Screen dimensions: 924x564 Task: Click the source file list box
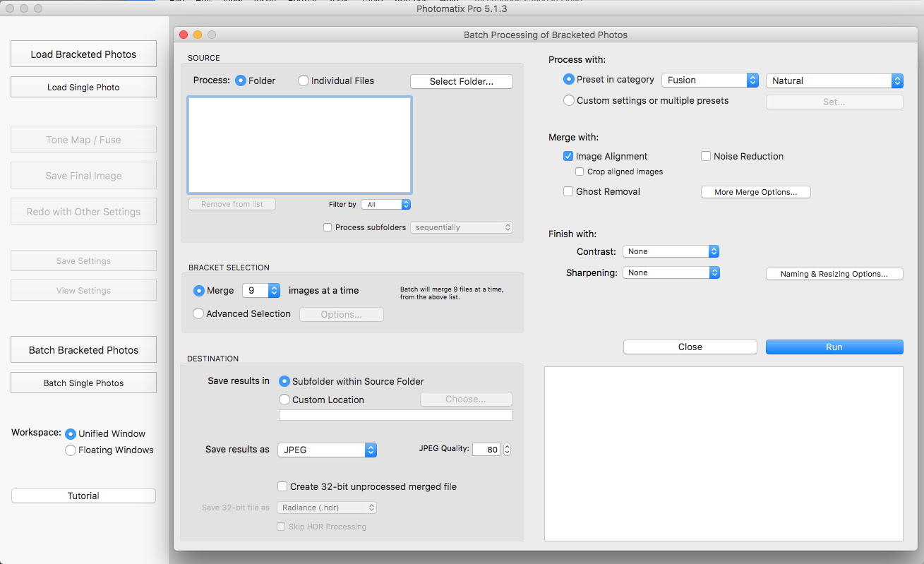coord(300,145)
